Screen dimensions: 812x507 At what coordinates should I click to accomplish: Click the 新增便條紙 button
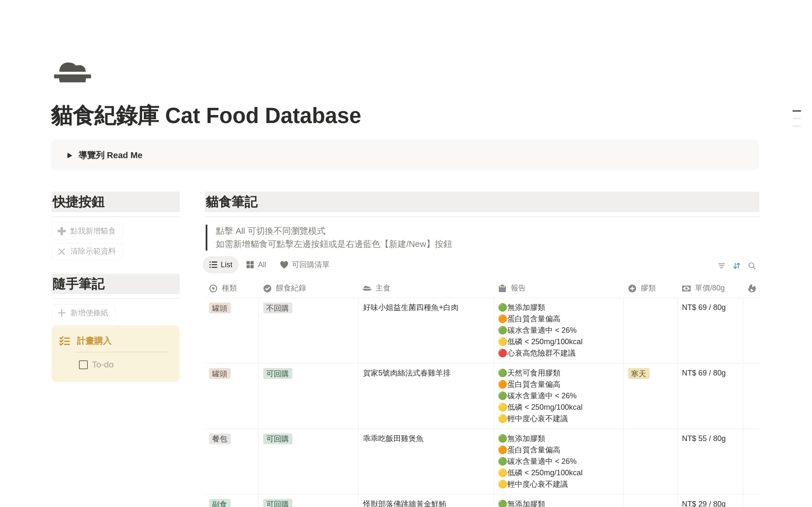click(x=83, y=313)
